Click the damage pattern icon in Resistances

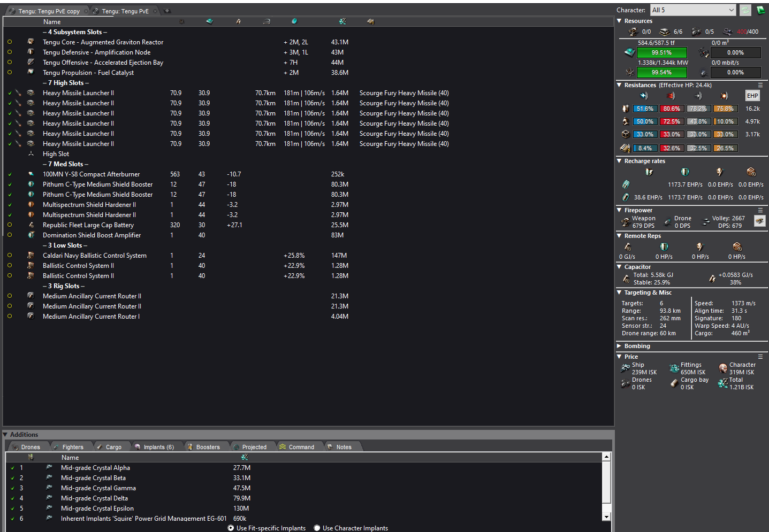coord(625,148)
